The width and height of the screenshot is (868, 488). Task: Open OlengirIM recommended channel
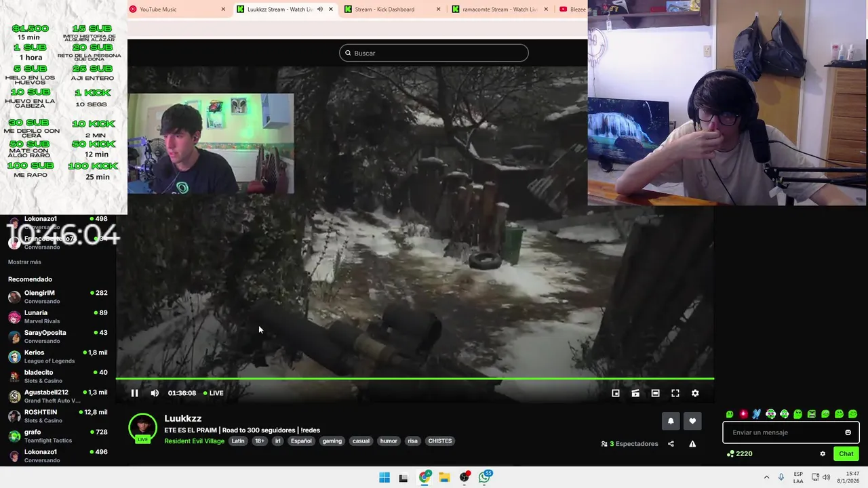(x=58, y=297)
